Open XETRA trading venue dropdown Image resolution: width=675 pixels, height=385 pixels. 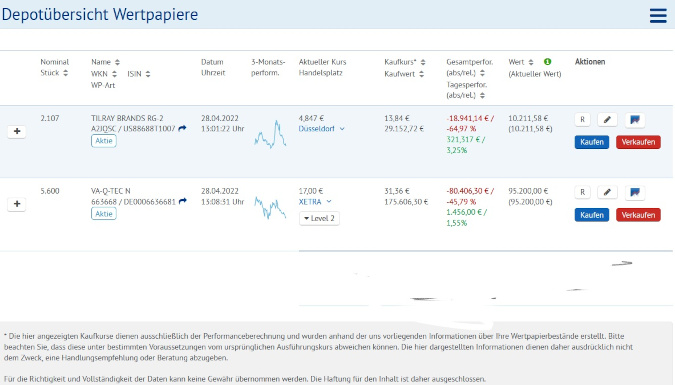pyautogui.click(x=315, y=202)
